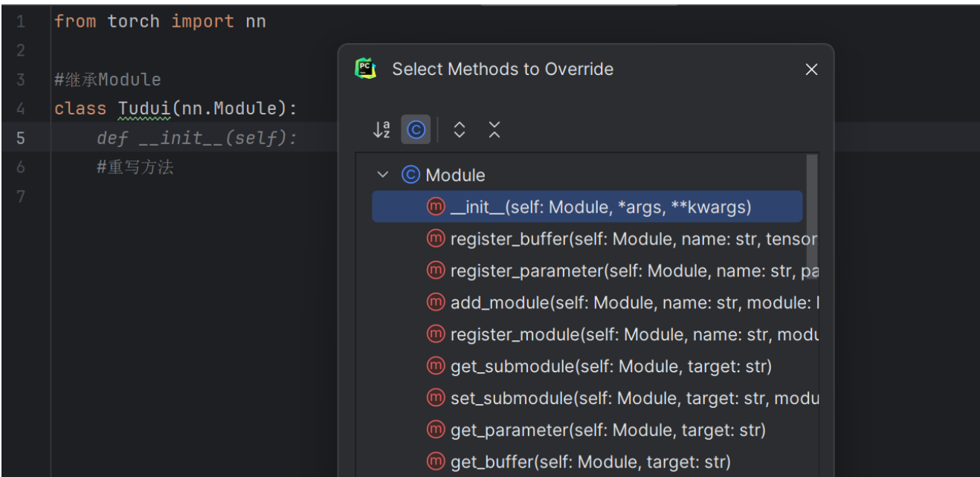Click the Sort Alphabetically icon
The width and height of the screenshot is (980, 477).
381,130
